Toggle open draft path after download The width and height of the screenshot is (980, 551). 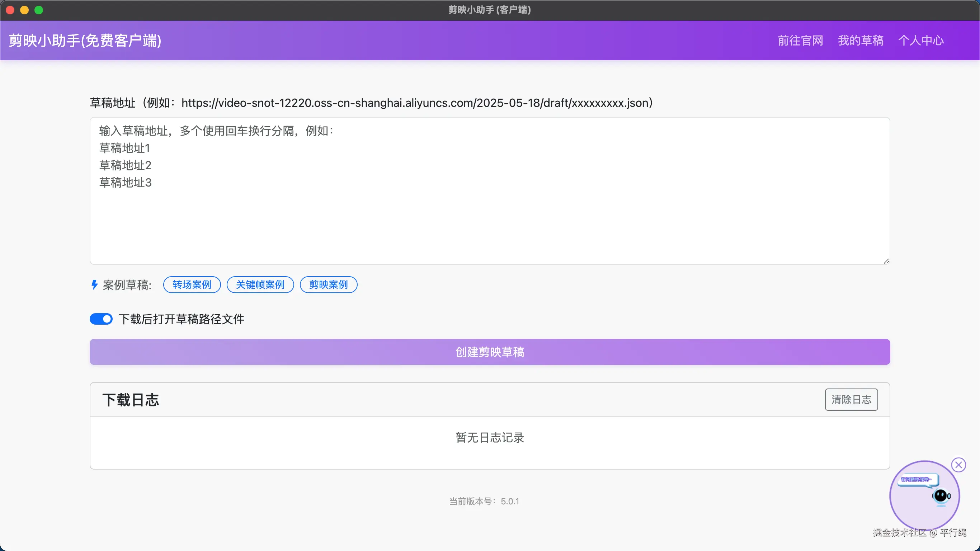(x=101, y=319)
